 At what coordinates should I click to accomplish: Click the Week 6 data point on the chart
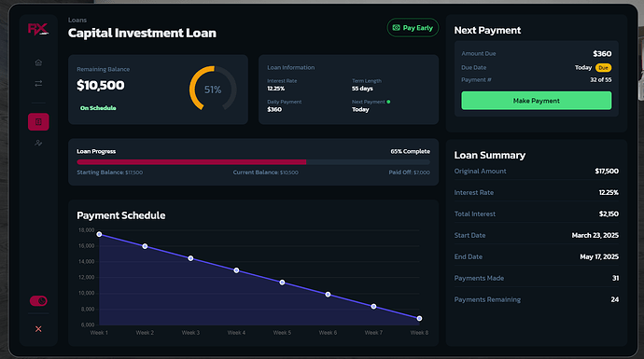click(328, 294)
